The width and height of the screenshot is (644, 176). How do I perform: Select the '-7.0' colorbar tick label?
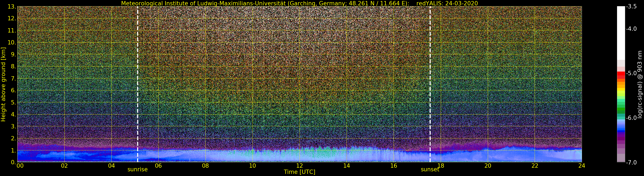point(631,163)
